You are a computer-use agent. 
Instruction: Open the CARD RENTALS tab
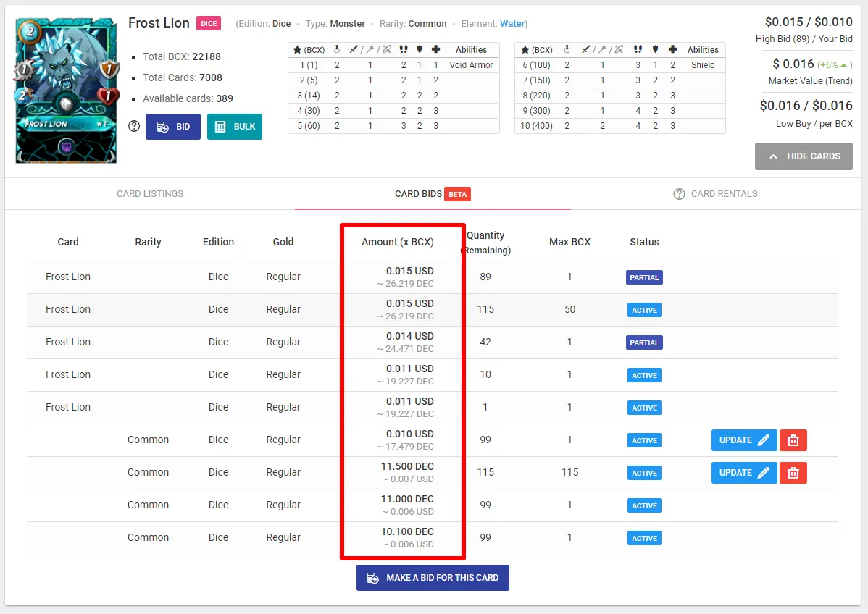click(x=724, y=193)
